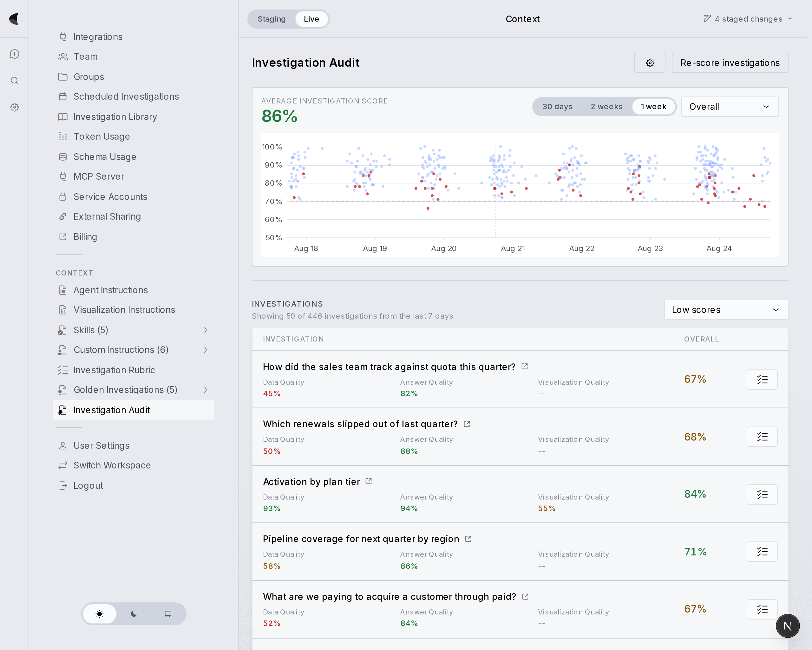Open the Low scores filter dropdown
Image resolution: width=812 pixels, height=650 pixels.
click(726, 310)
